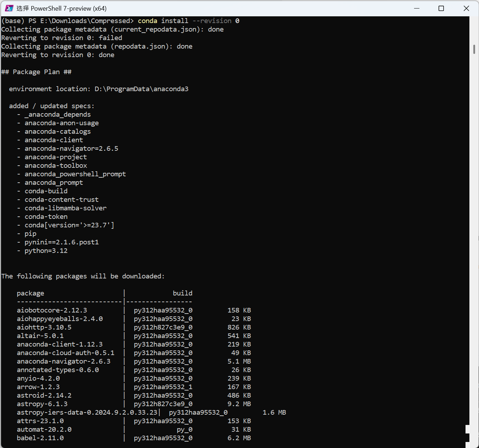Click the PowerShell icon in the title bar

[x=9, y=8]
